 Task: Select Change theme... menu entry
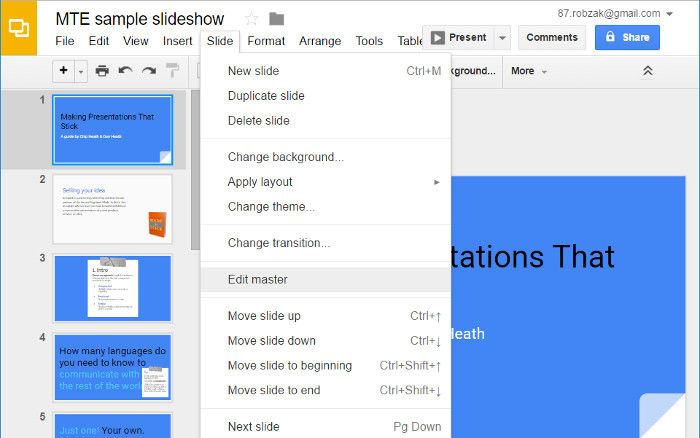pos(326,207)
